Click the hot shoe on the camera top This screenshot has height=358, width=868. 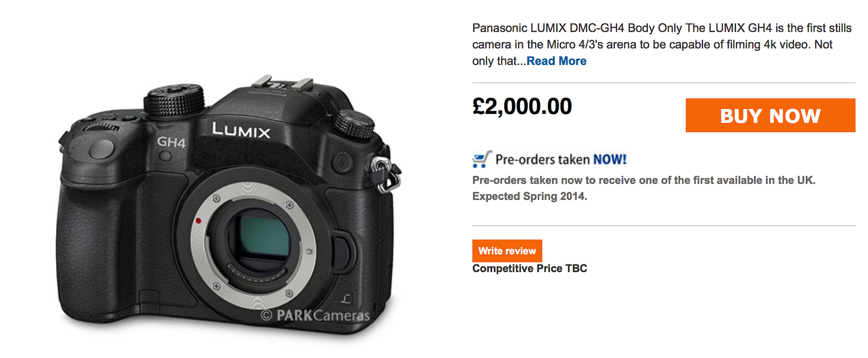click(x=283, y=84)
